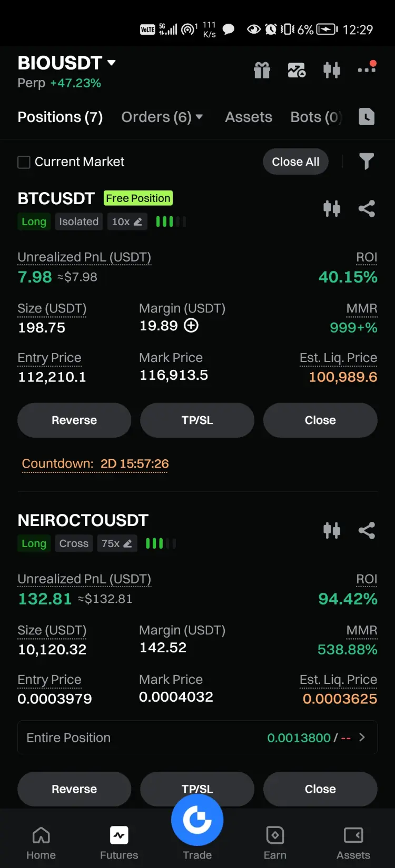Open the candlestick chart icon in header
The image size is (395, 868).
point(332,70)
